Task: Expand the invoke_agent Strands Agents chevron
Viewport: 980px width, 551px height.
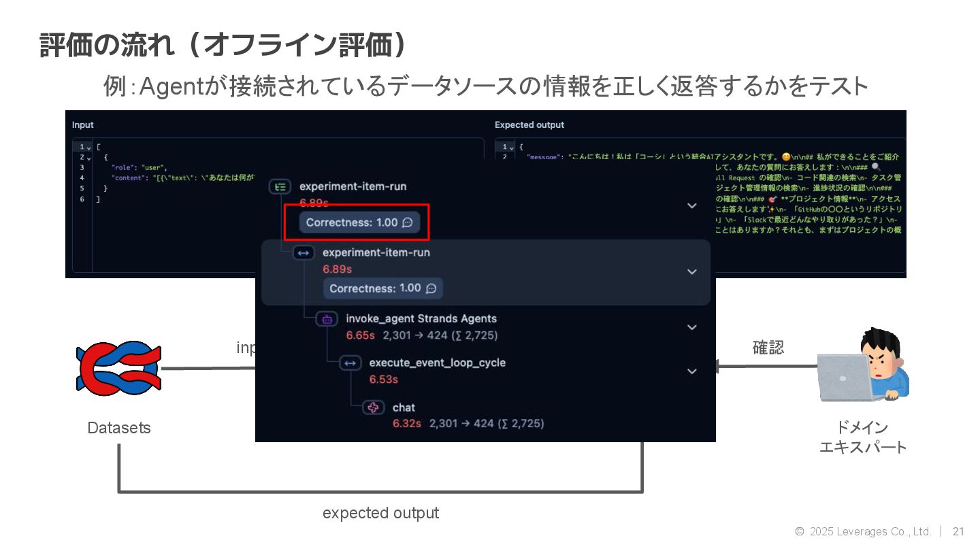Action: (x=692, y=327)
